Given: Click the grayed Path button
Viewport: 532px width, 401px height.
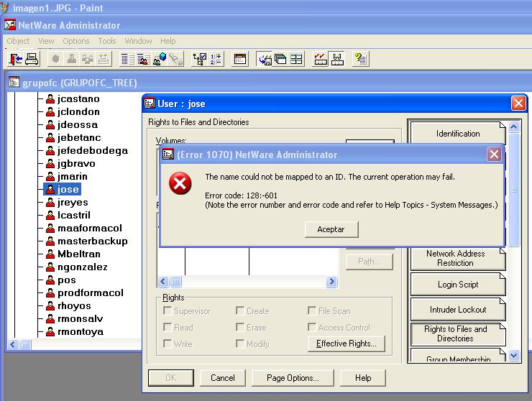Looking at the screenshot, I should coord(369,262).
